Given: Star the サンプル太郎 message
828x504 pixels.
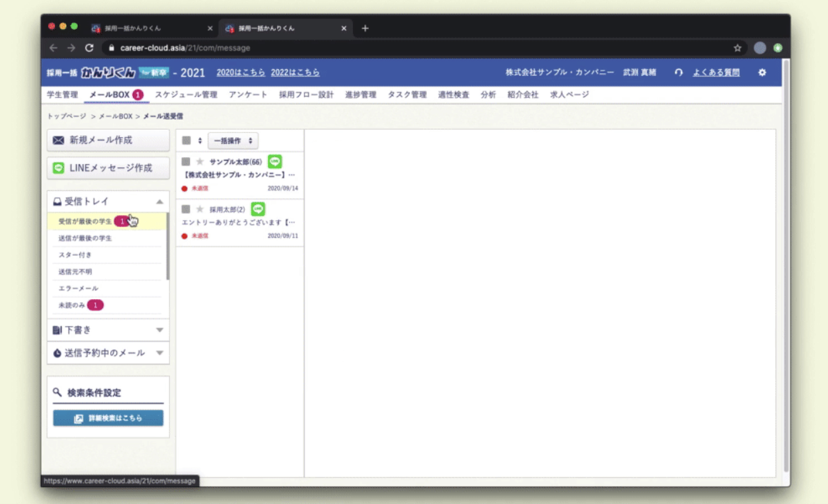Looking at the screenshot, I should click(200, 162).
